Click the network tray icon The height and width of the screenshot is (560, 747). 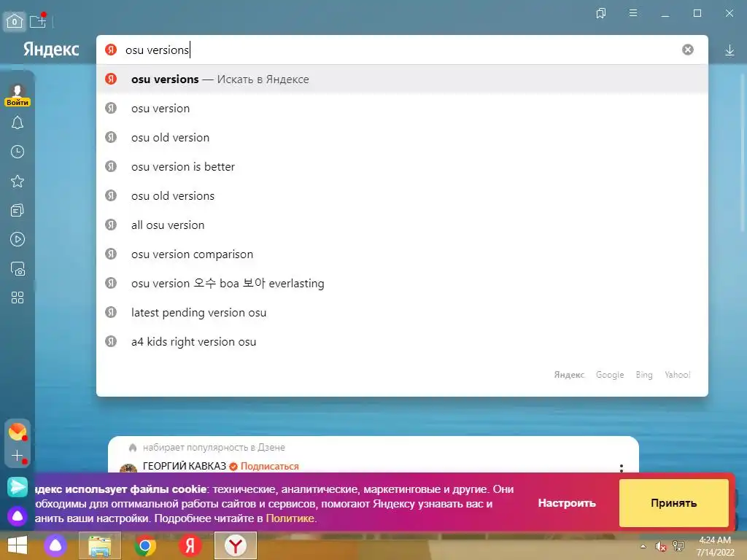(678, 546)
